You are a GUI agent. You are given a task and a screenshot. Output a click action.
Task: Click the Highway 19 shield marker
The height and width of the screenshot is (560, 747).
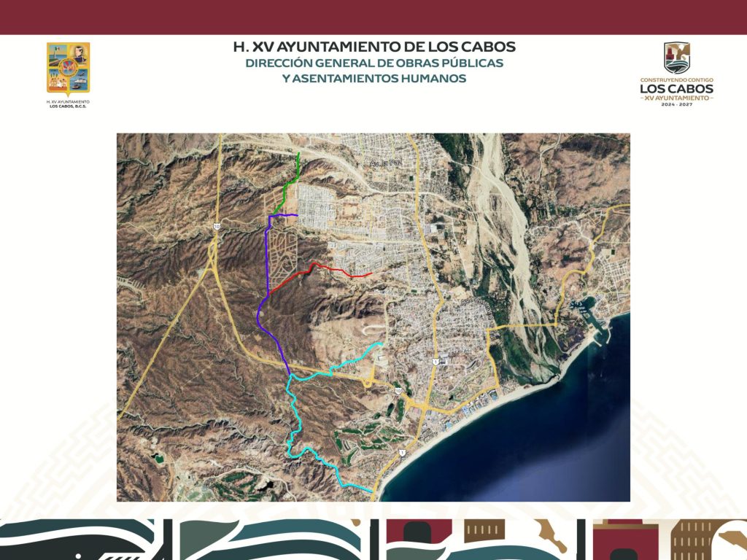(217, 227)
